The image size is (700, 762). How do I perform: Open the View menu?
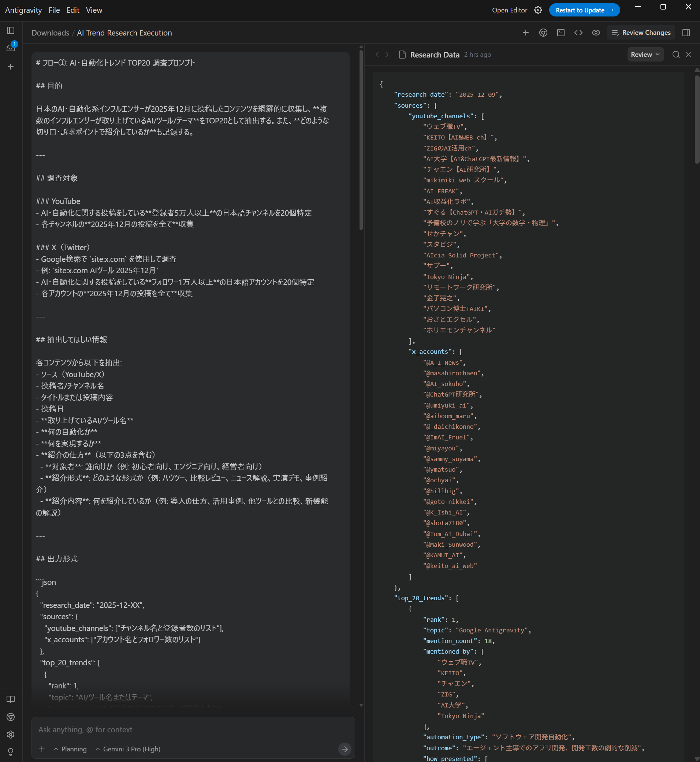(94, 10)
